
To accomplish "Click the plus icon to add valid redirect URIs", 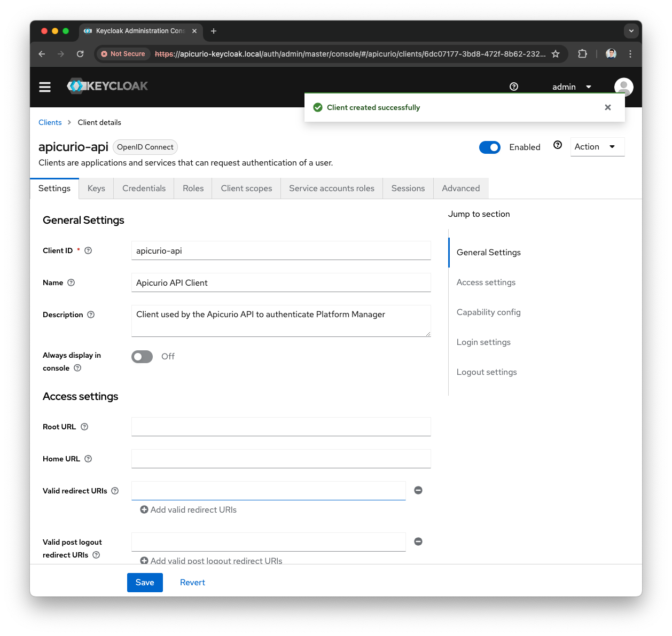I will pyautogui.click(x=144, y=509).
